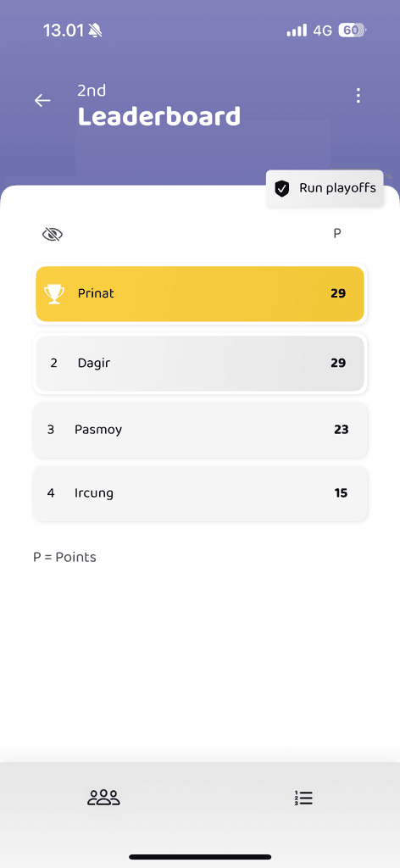The height and width of the screenshot is (868, 400).
Task: Tap the shield checkmark icon
Action: pyautogui.click(x=282, y=189)
